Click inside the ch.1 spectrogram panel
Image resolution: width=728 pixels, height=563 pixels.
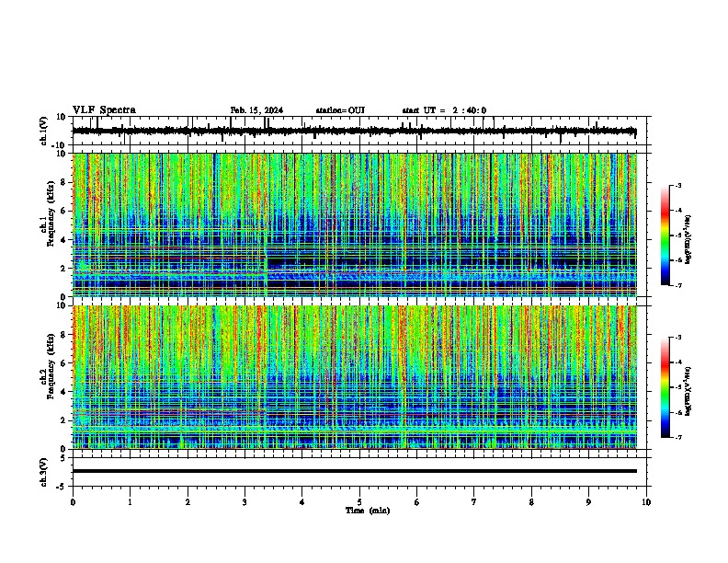[x=355, y=224]
